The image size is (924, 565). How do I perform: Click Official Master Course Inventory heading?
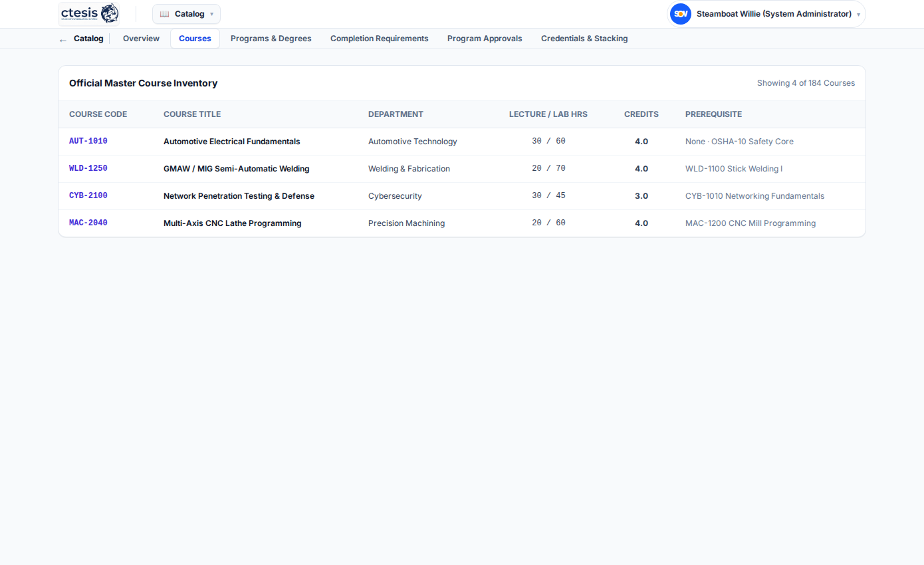point(143,83)
